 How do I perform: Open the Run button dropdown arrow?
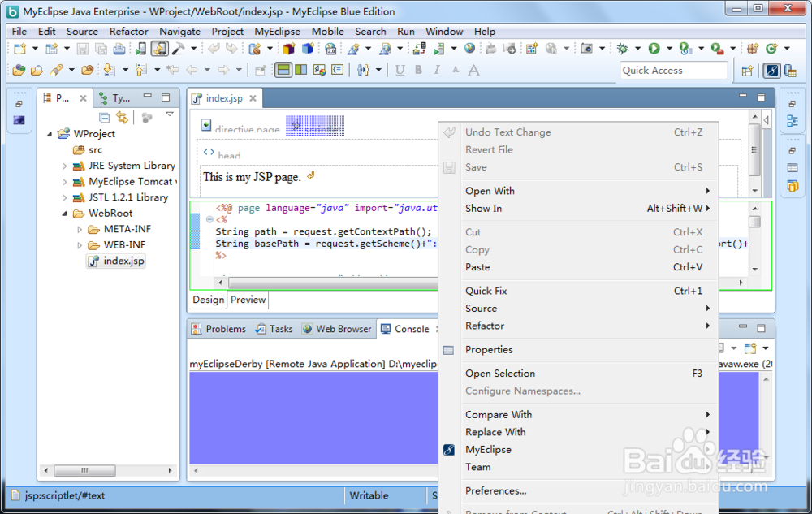pyautogui.click(x=669, y=49)
